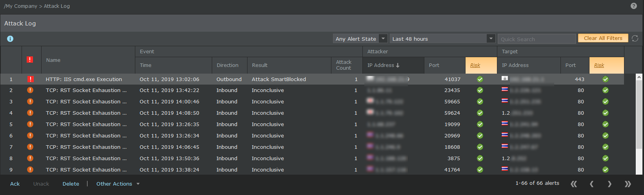Click 'Outbound' direction cell
Viewport: 644px width, 195px height.
(x=229, y=79)
